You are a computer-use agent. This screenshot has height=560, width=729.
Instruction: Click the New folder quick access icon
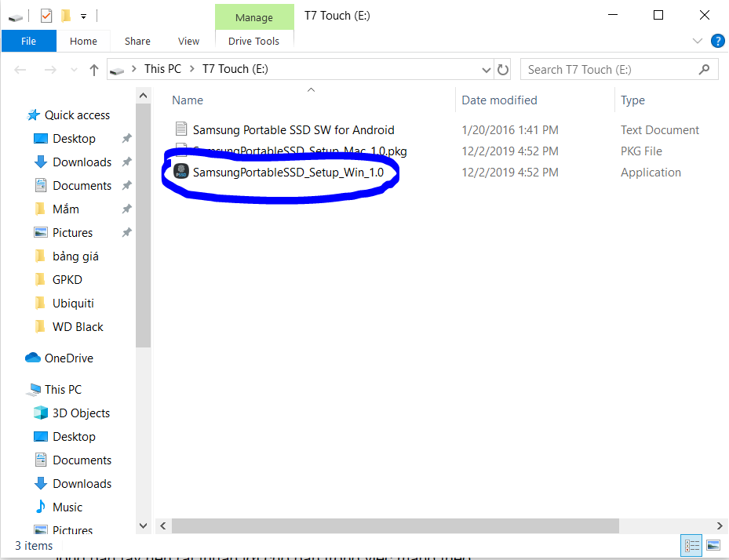(66, 16)
